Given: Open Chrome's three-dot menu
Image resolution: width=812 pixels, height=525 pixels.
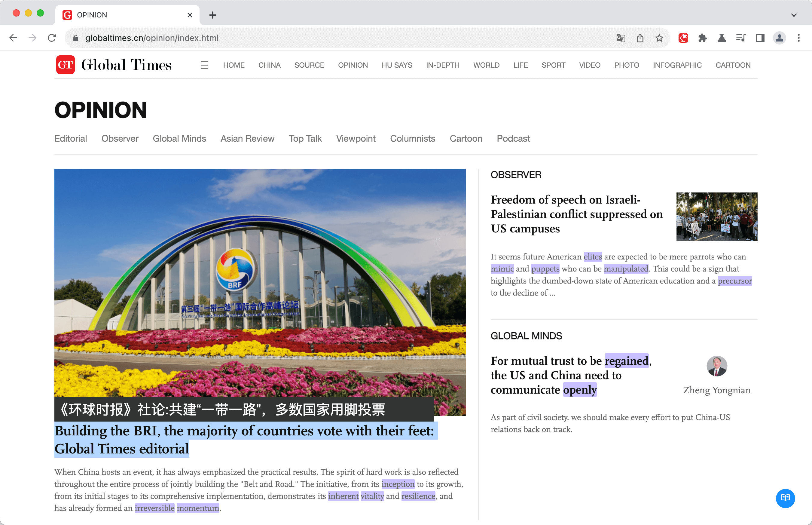Looking at the screenshot, I should coord(798,38).
